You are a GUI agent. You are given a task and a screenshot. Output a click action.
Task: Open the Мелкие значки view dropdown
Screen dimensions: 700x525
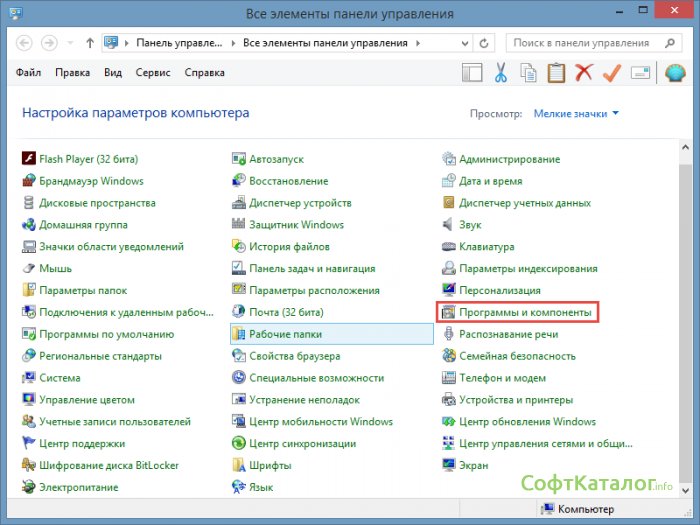tap(576, 114)
